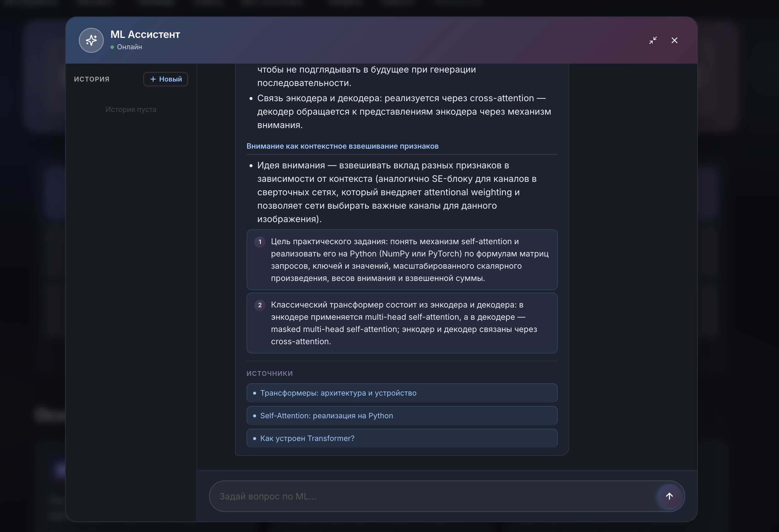
Task: Collapse the chat window with the shrink icon
Action: (653, 40)
